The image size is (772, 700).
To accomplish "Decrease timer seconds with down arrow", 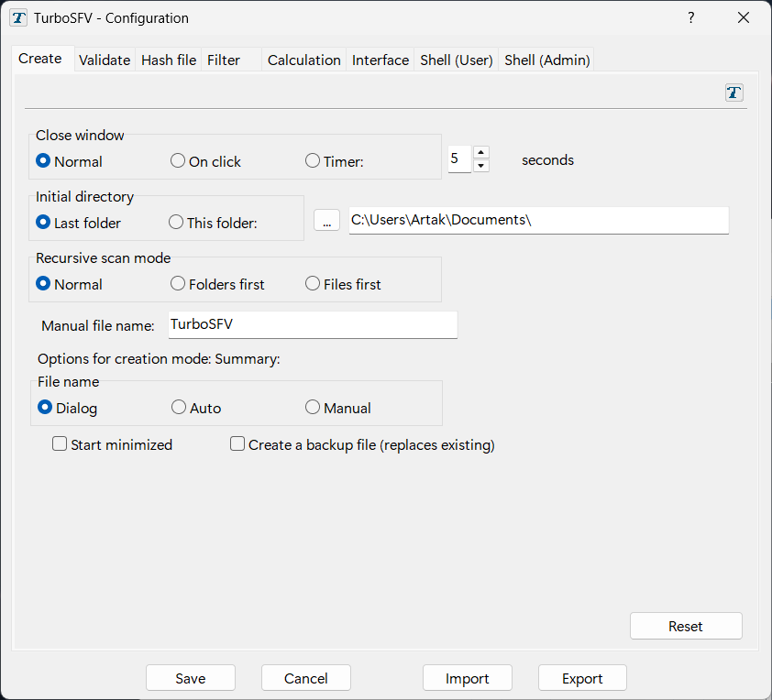I will (x=481, y=166).
